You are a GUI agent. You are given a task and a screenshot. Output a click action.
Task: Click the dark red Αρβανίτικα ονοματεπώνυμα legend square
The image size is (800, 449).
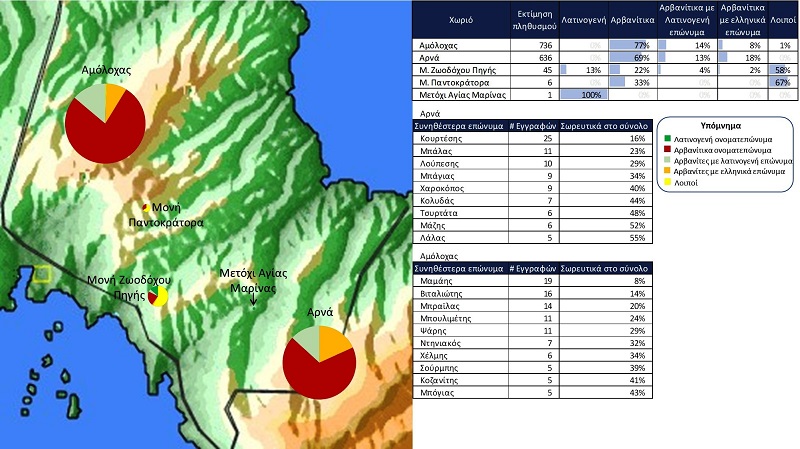click(x=668, y=148)
